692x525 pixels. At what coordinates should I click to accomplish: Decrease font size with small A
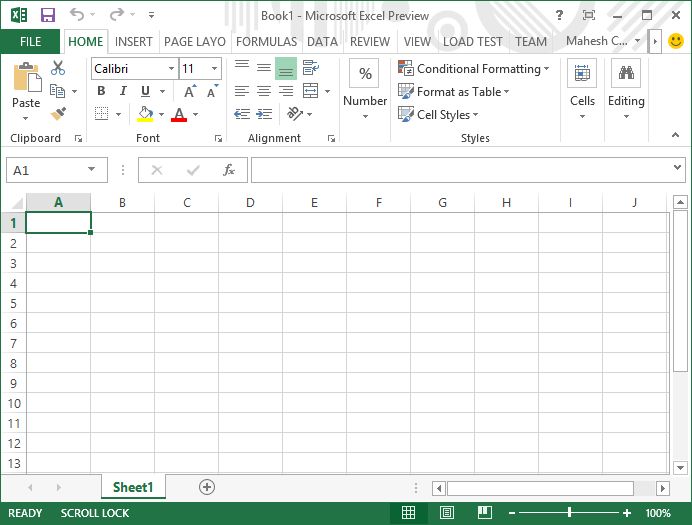point(213,91)
